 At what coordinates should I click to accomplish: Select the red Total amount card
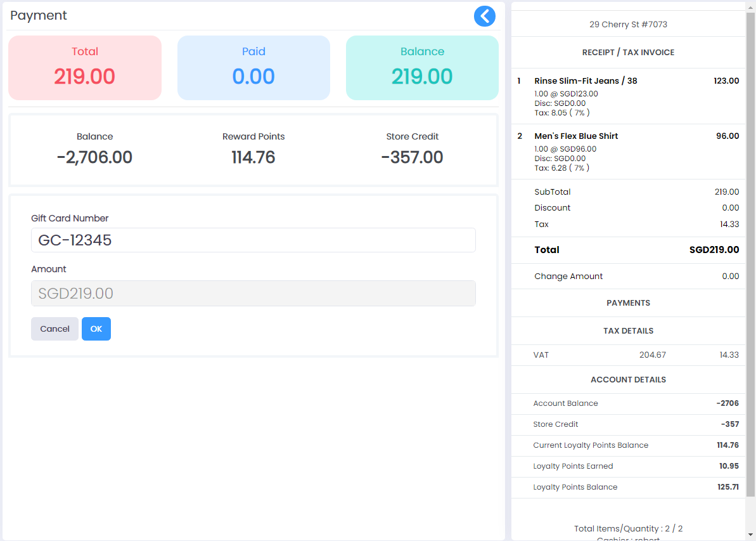84,67
